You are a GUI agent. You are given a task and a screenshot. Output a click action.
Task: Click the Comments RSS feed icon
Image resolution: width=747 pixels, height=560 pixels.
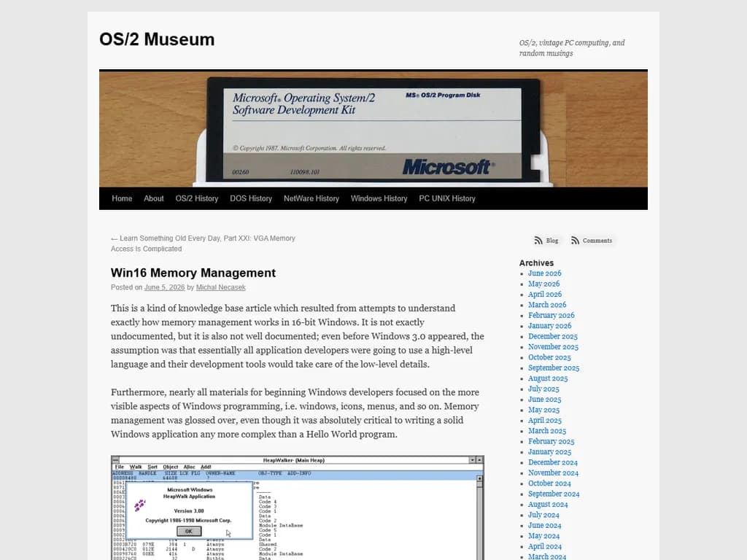tap(575, 241)
